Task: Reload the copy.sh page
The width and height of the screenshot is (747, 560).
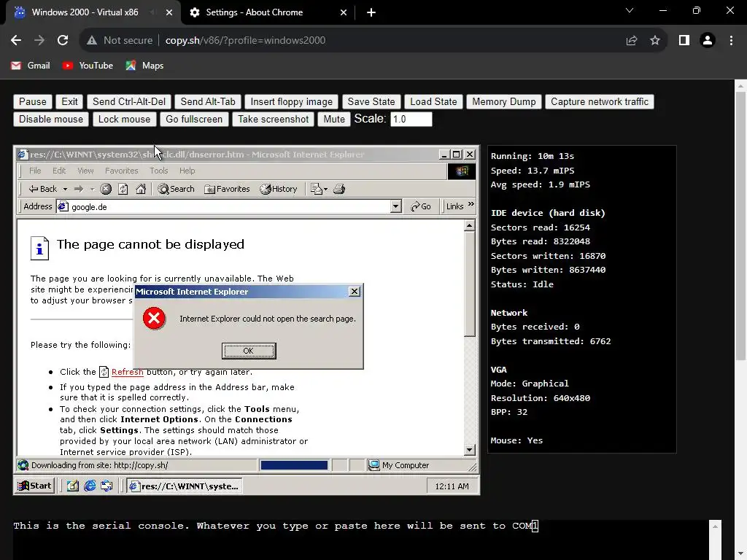Action: [x=63, y=41]
